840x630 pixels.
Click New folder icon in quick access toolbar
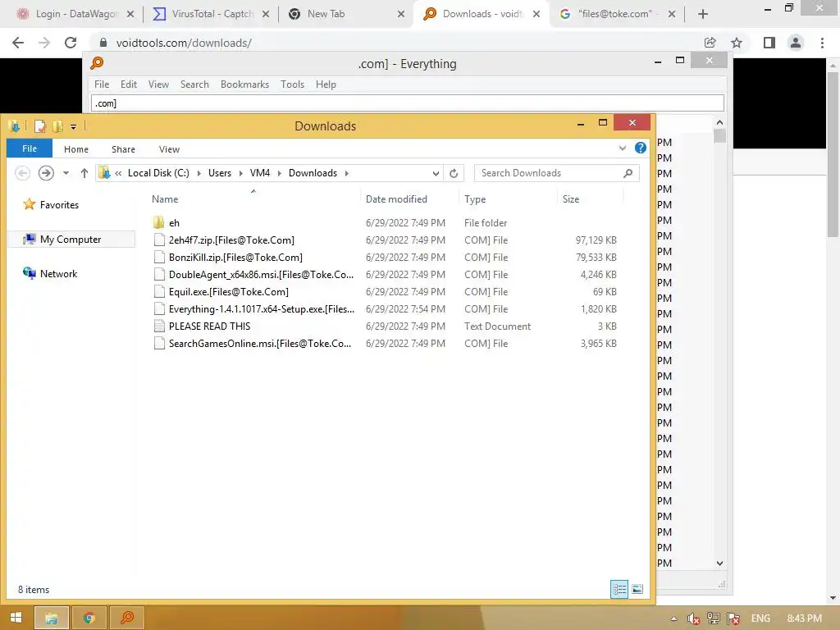[x=57, y=126]
